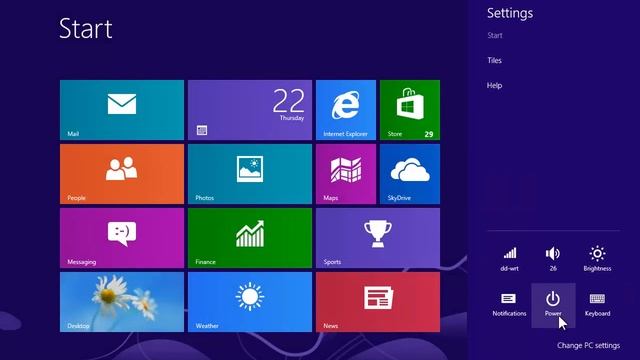Open the Store tile

pyautogui.click(x=410, y=110)
